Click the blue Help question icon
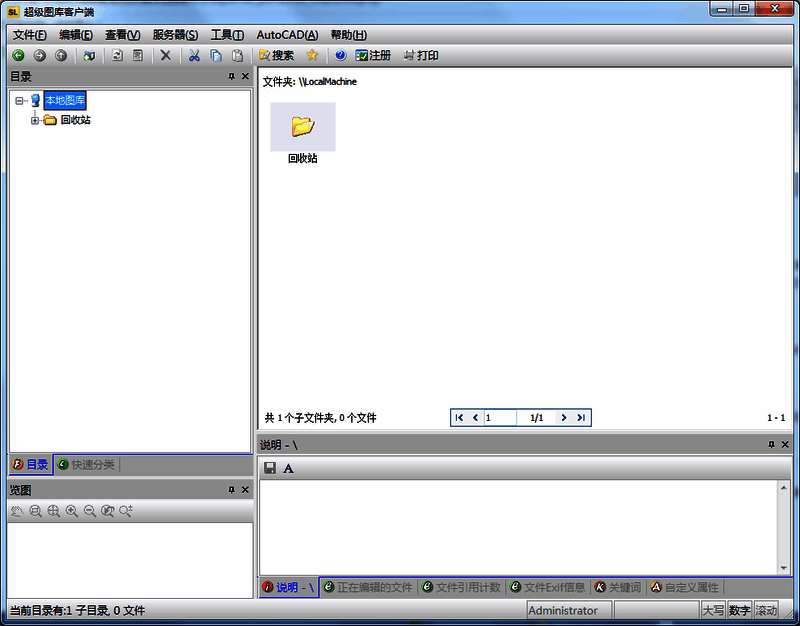The height and width of the screenshot is (626, 800). click(340, 56)
